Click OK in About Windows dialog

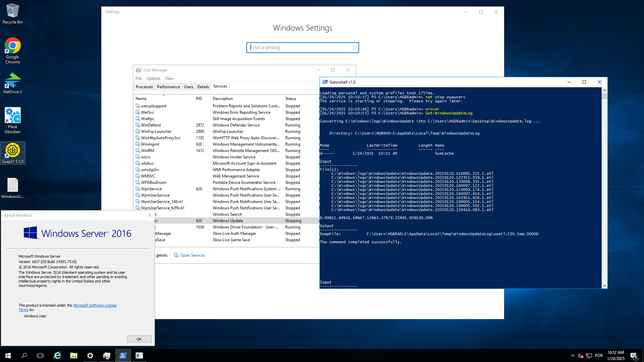(139, 339)
